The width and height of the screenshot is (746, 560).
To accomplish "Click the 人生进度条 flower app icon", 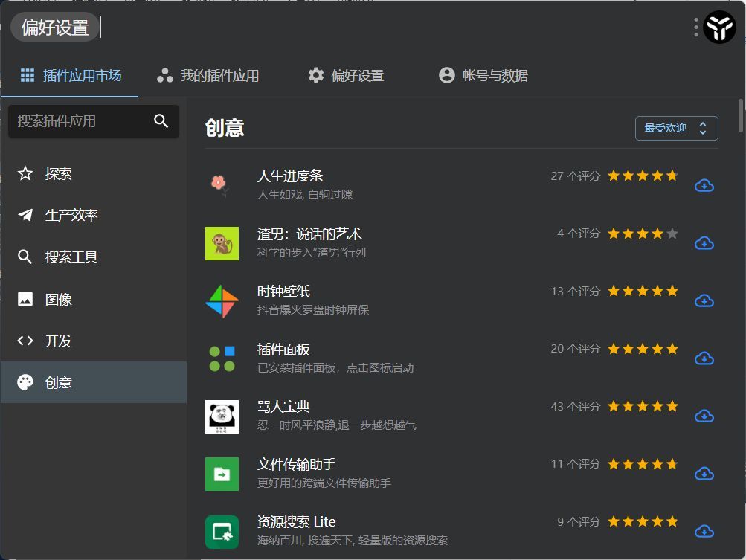I will click(222, 186).
